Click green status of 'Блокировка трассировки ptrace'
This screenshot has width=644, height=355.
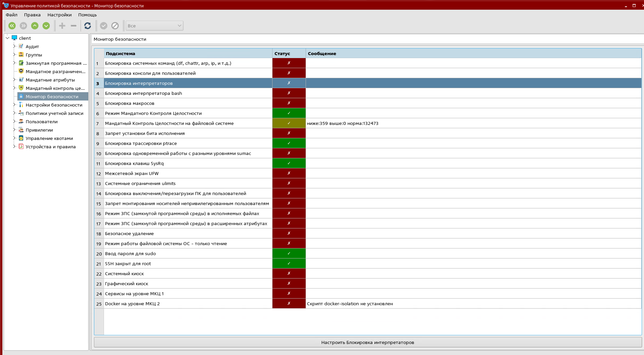289,143
